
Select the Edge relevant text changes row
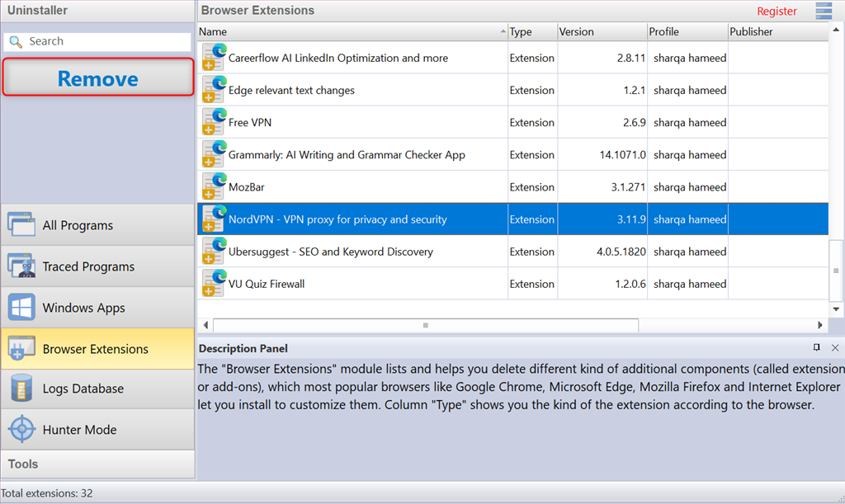click(513, 90)
